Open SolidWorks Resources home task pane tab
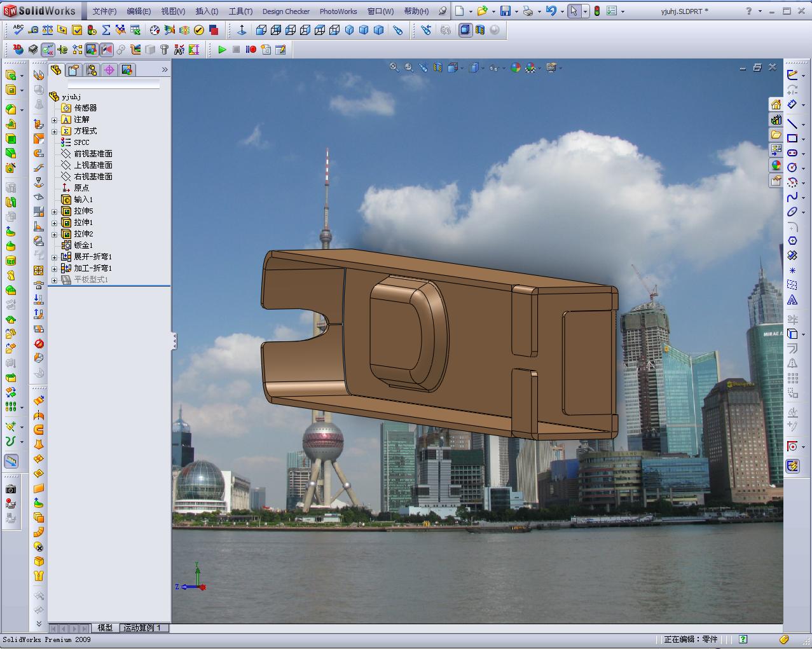The image size is (812, 649). (776, 104)
